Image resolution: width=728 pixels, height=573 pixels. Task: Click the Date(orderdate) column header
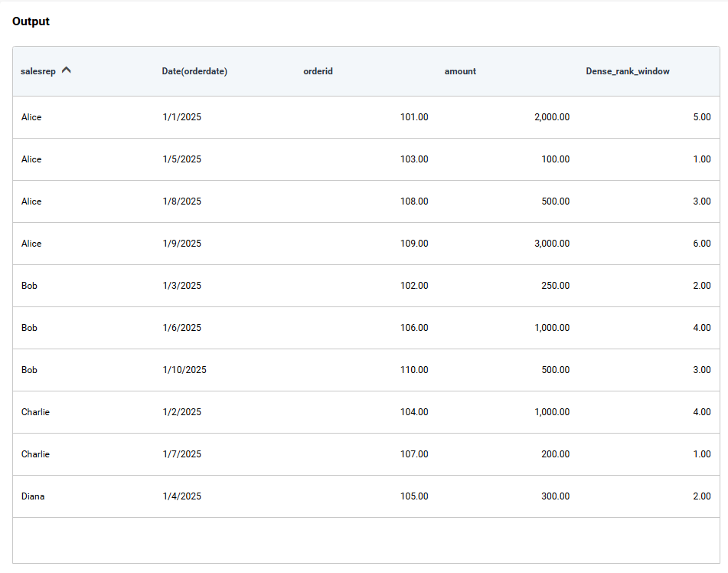tap(194, 71)
